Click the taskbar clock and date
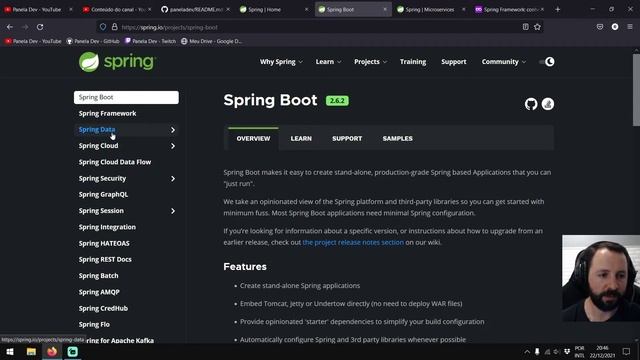 [602, 351]
